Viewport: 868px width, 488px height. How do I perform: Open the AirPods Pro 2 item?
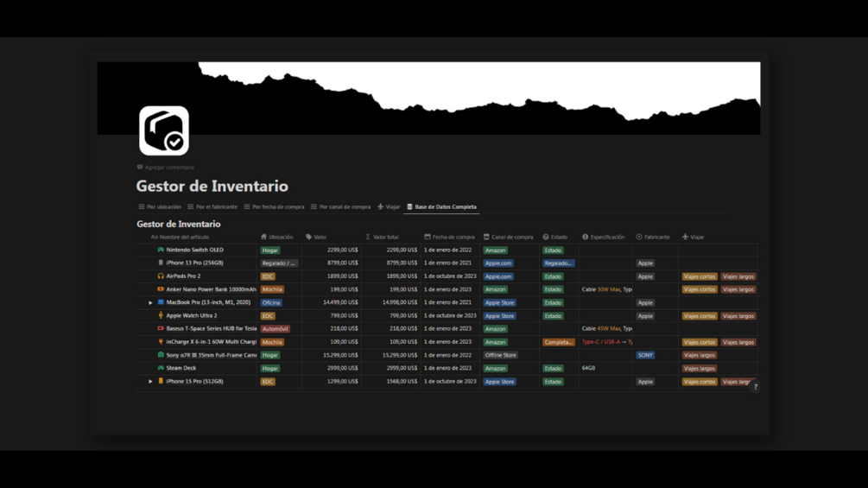tap(183, 276)
